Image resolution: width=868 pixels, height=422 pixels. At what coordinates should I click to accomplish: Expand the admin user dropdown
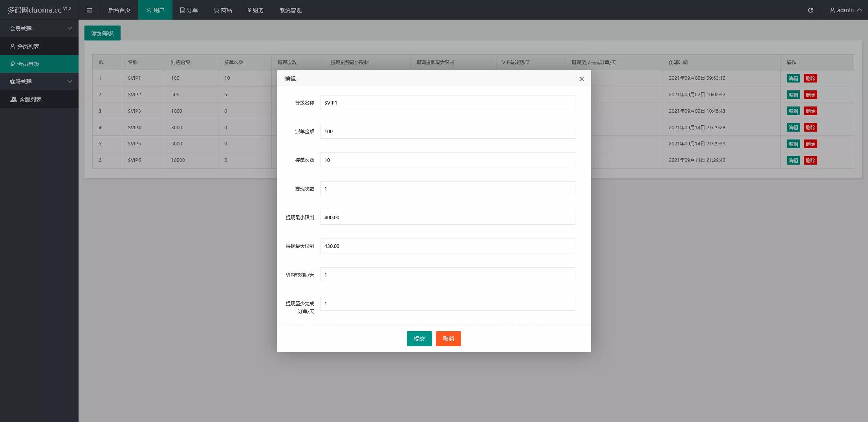pyautogui.click(x=845, y=10)
